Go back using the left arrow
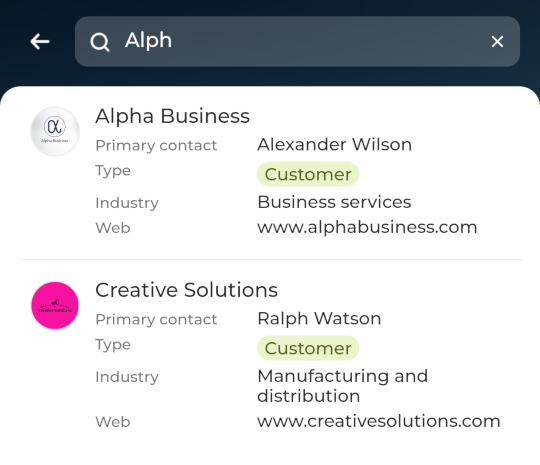Image resolution: width=540 pixels, height=465 pixels. click(x=40, y=42)
